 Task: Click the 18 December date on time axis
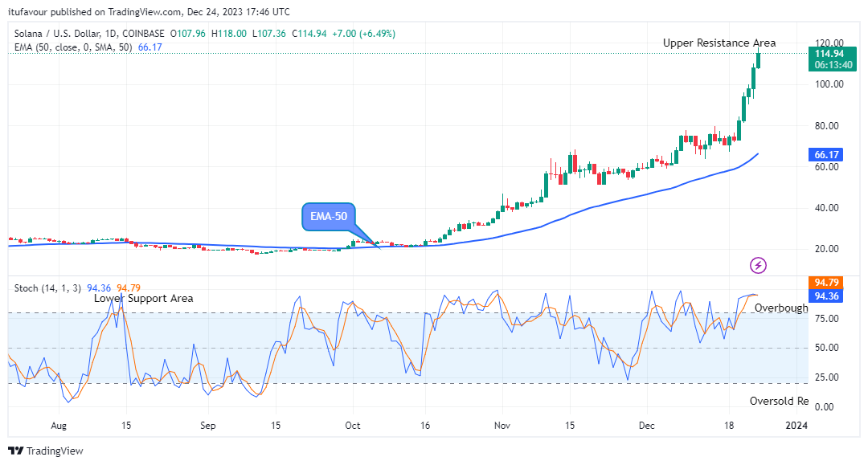point(729,425)
